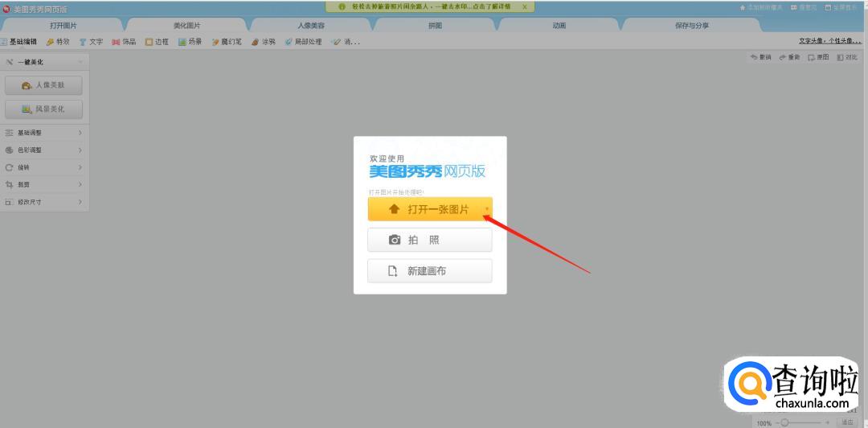Click the info icon on notification banner
868x428 pixels.
342,7
